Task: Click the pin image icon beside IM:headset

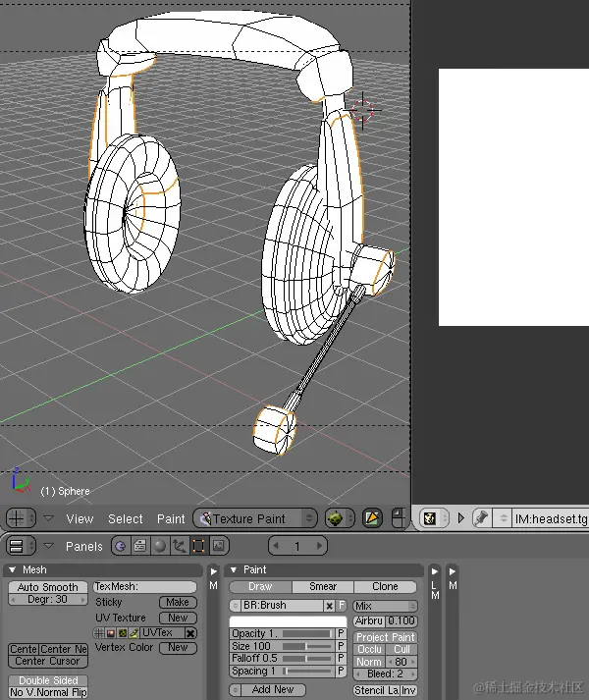Action: [481, 518]
